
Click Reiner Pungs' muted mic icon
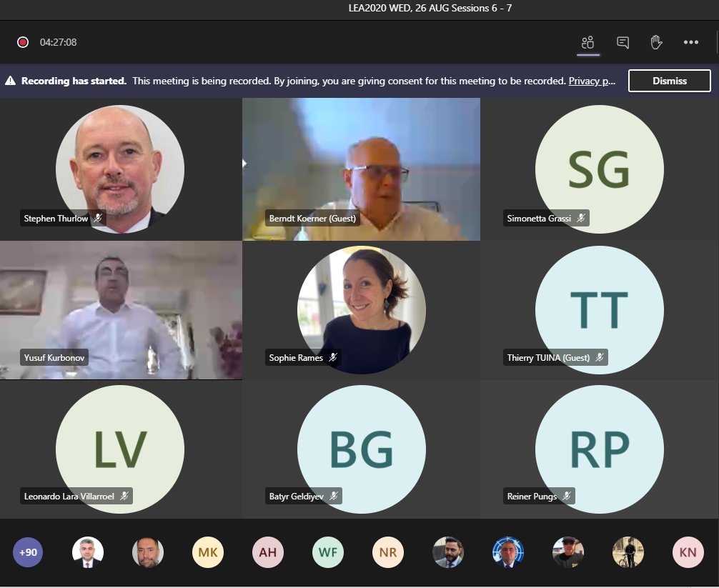pos(567,496)
